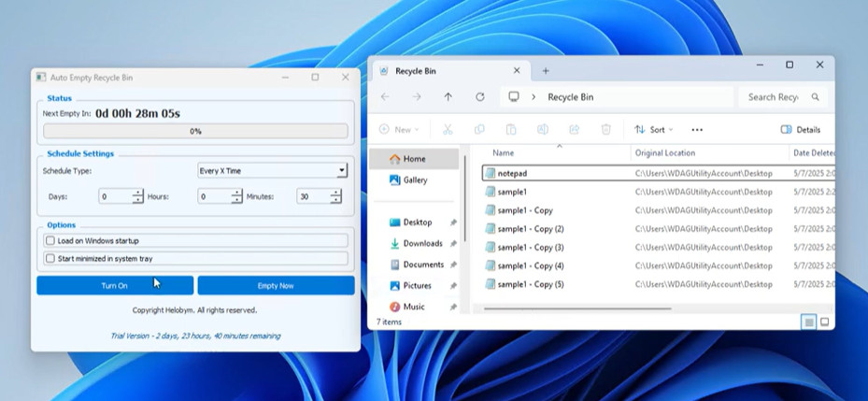Open the Sort dropdown menu
The height and width of the screenshot is (401, 868).
654,130
